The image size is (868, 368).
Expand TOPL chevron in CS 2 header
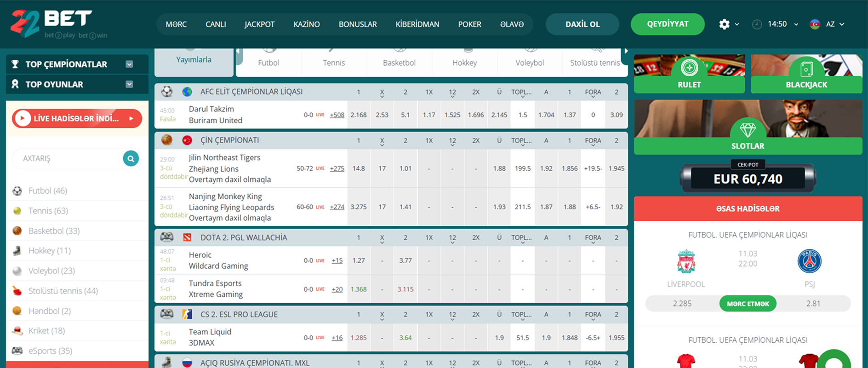523,320
